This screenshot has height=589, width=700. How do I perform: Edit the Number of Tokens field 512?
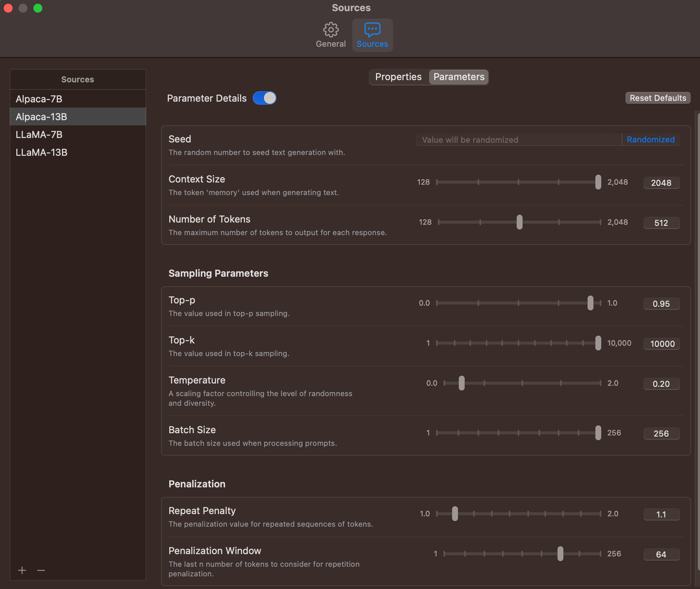pyautogui.click(x=661, y=223)
